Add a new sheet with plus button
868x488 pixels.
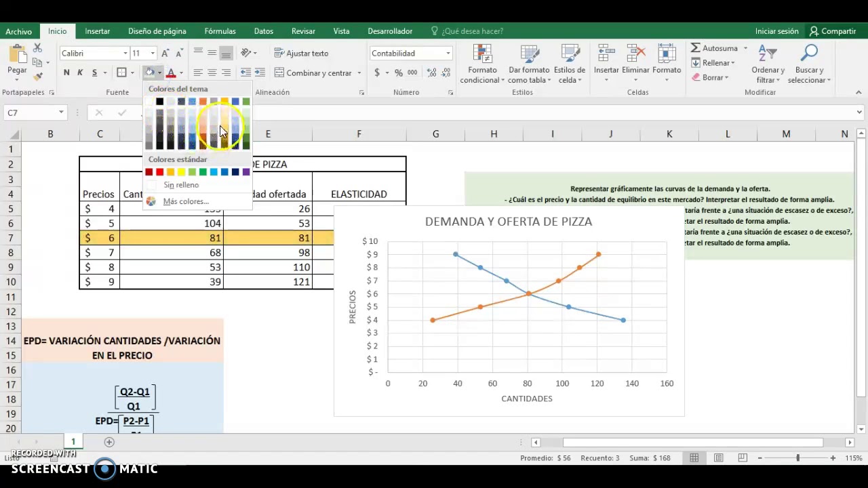pos(108,442)
